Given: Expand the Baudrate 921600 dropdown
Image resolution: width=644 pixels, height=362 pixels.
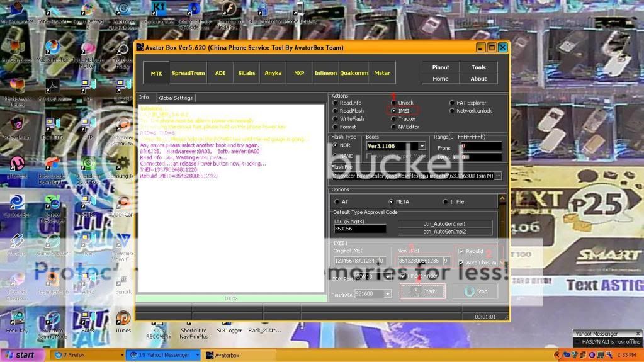Looking at the screenshot, I should [387, 294].
